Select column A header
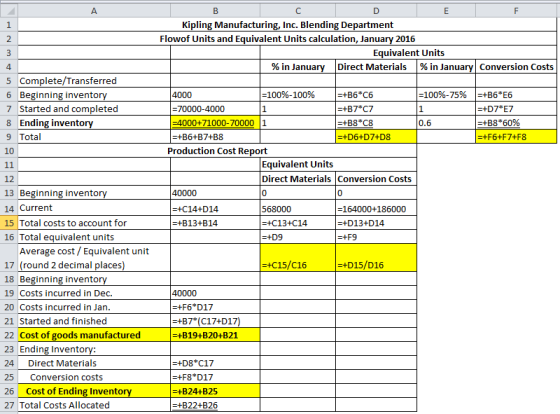 94,11
